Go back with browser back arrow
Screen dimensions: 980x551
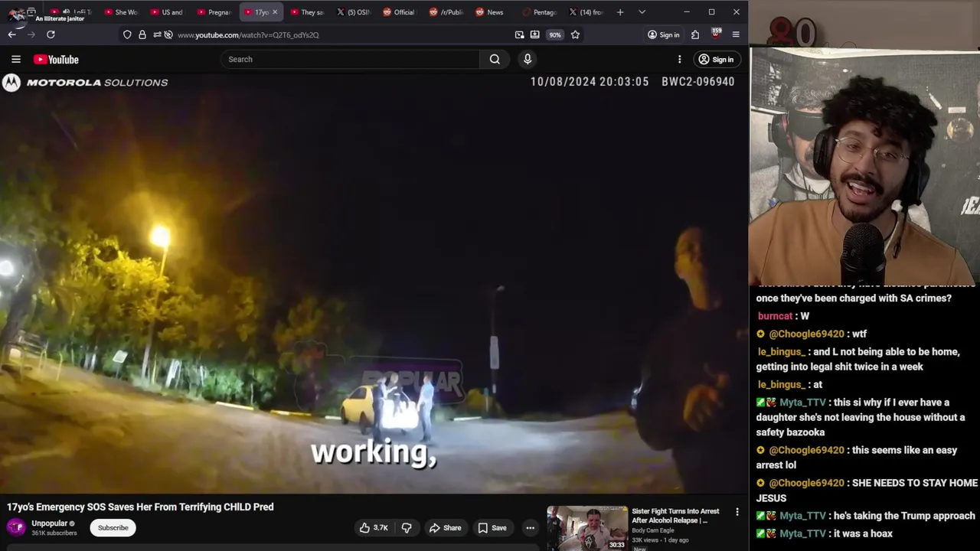[11, 34]
